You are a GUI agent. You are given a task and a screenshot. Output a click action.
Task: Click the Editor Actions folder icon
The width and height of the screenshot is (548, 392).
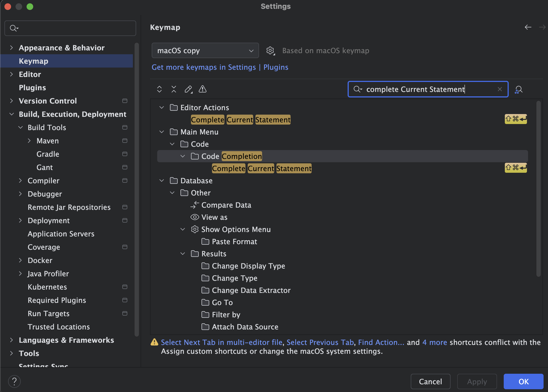tap(174, 107)
